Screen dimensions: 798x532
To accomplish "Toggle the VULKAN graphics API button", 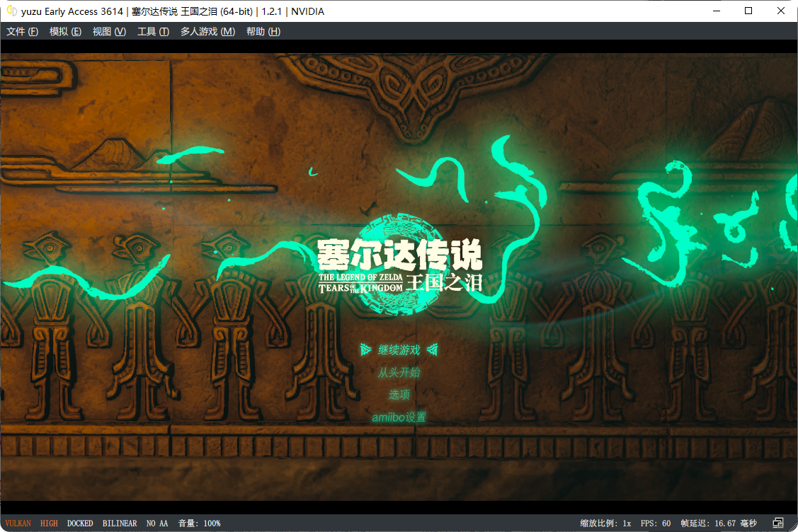I will [18, 524].
